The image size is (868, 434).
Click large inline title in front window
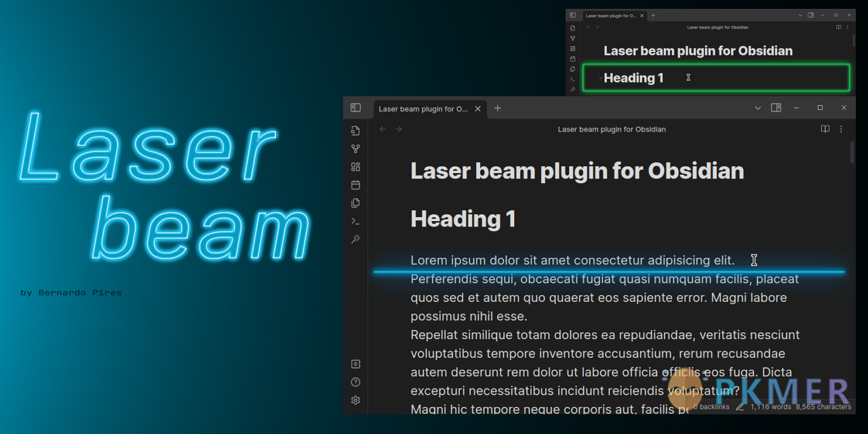577,171
